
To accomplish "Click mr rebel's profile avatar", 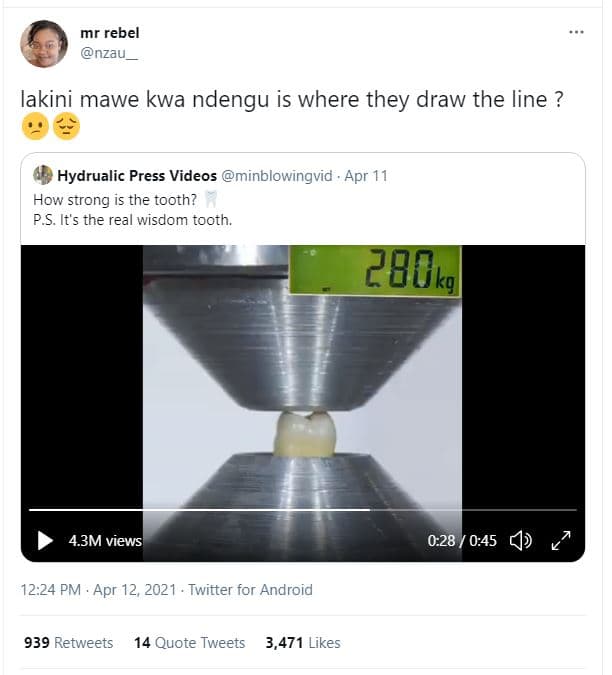I will (x=44, y=44).
